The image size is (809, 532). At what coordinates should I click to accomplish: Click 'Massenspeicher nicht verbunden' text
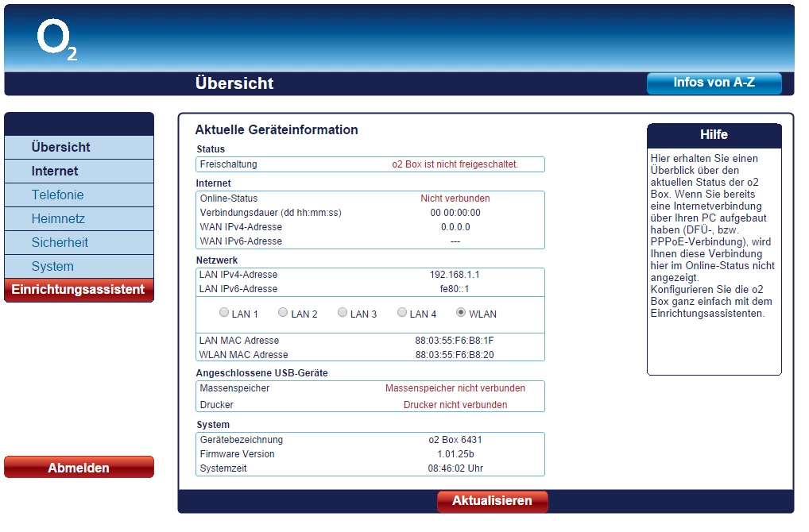click(455, 388)
